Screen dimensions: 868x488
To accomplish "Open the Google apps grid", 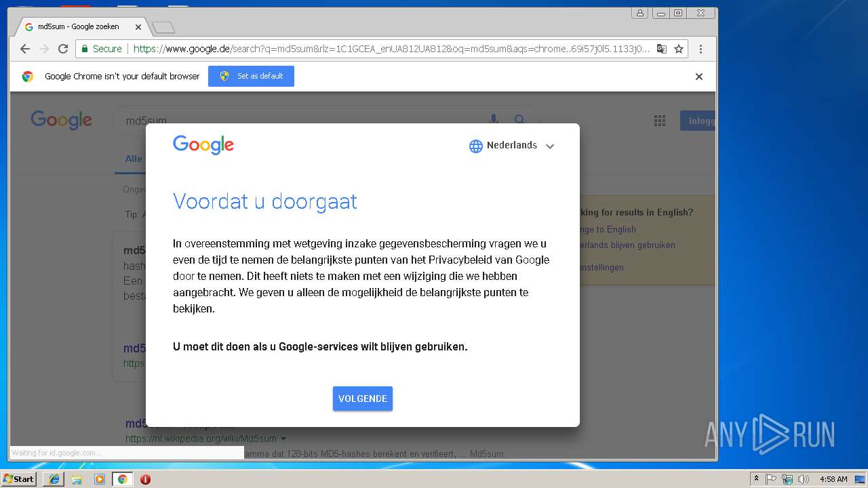I will pyautogui.click(x=659, y=121).
